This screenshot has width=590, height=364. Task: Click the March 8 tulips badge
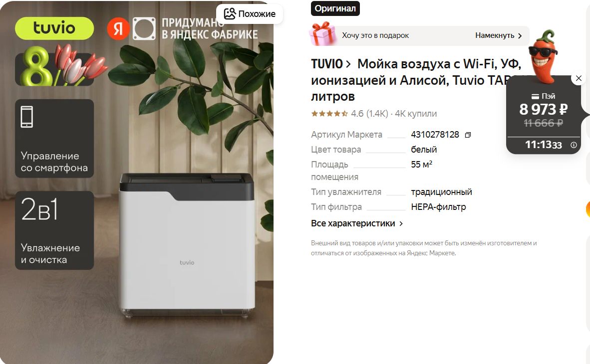[x=60, y=66]
